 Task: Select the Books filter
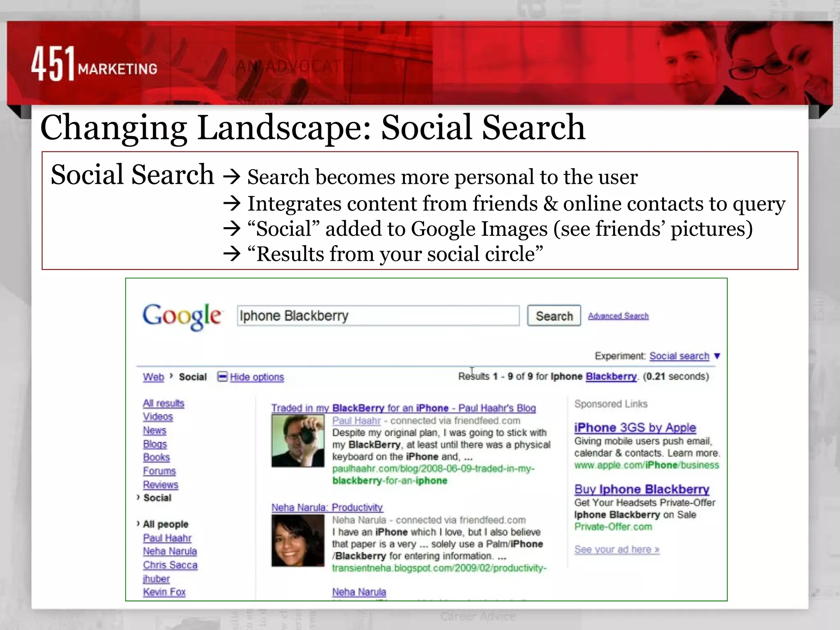[x=156, y=457]
